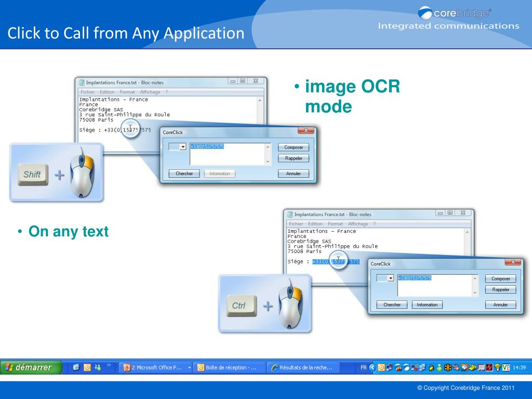The image size is (532, 399).
Task: Click the wireless network disconnected tray icon
Action: coord(414,367)
